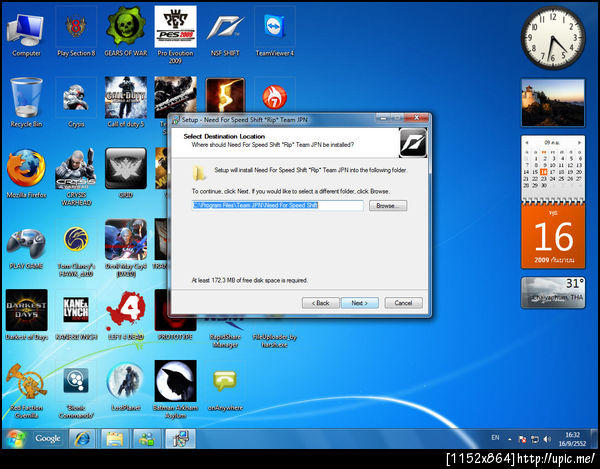Click Next in the setup wizard
Image resolution: width=600 pixels, height=469 pixels.
point(360,303)
